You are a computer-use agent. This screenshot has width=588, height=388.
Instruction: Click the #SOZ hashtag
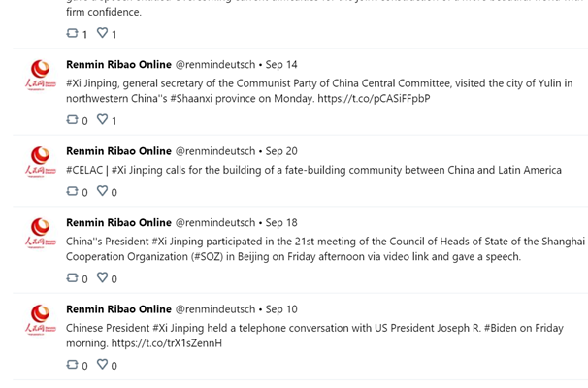tap(208, 257)
